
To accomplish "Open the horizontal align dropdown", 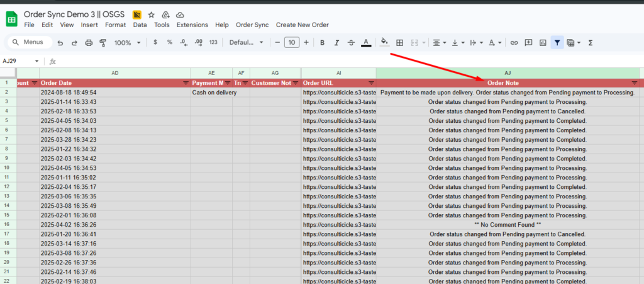I will point(440,42).
